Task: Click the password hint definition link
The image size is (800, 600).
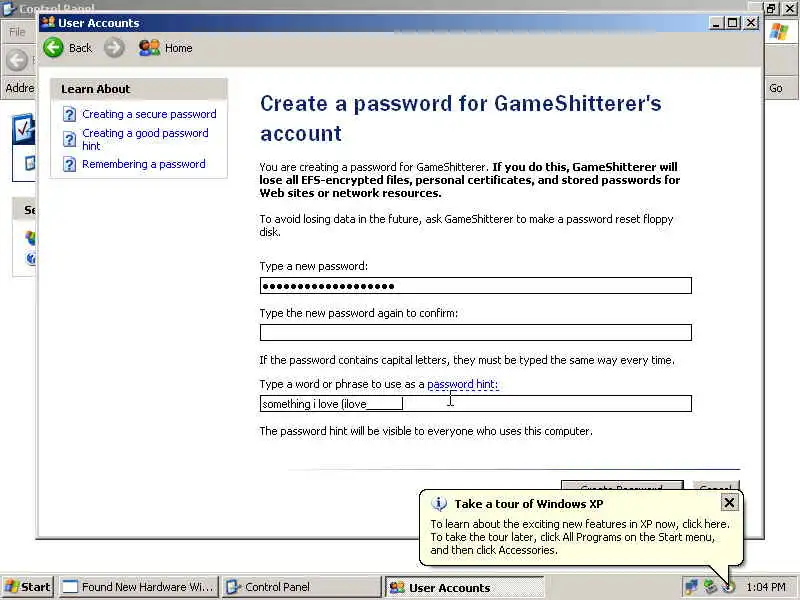Action: tap(463, 384)
